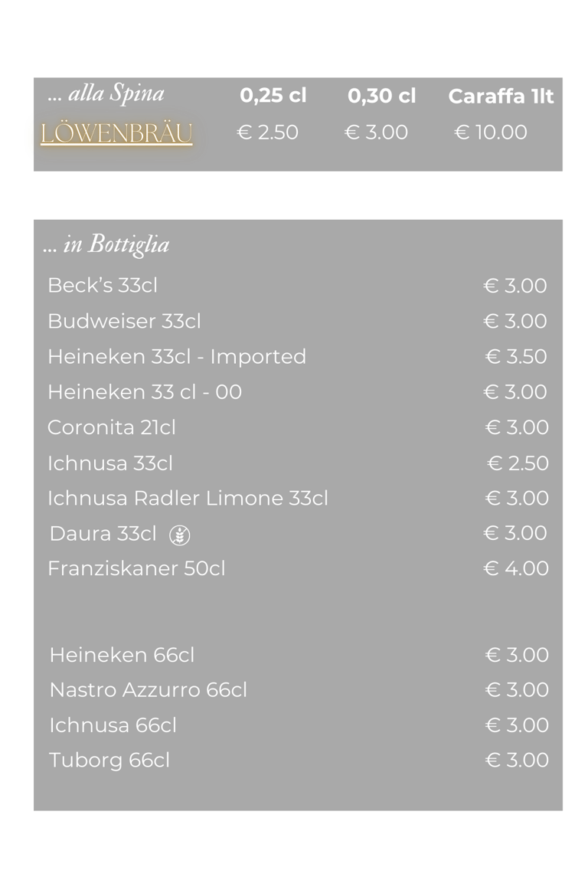Click the partial round logo left of Löwenbräu

(29, 136)
